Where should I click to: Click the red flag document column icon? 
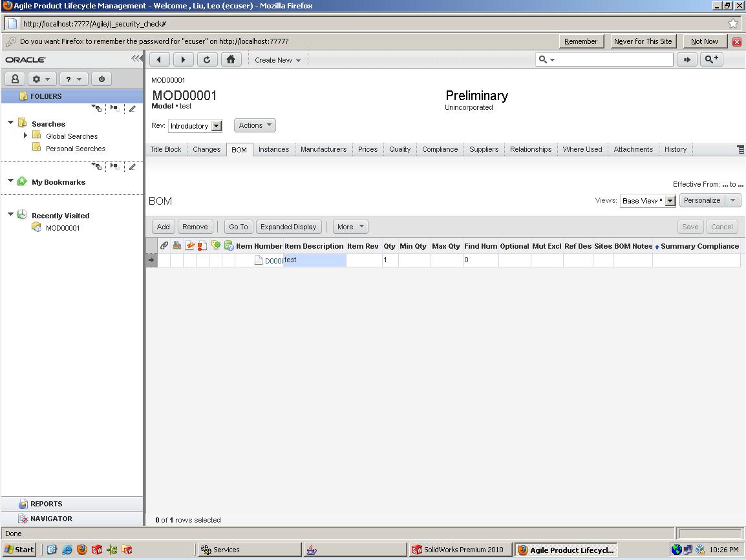pyautogui.click(x=202, y=246)
